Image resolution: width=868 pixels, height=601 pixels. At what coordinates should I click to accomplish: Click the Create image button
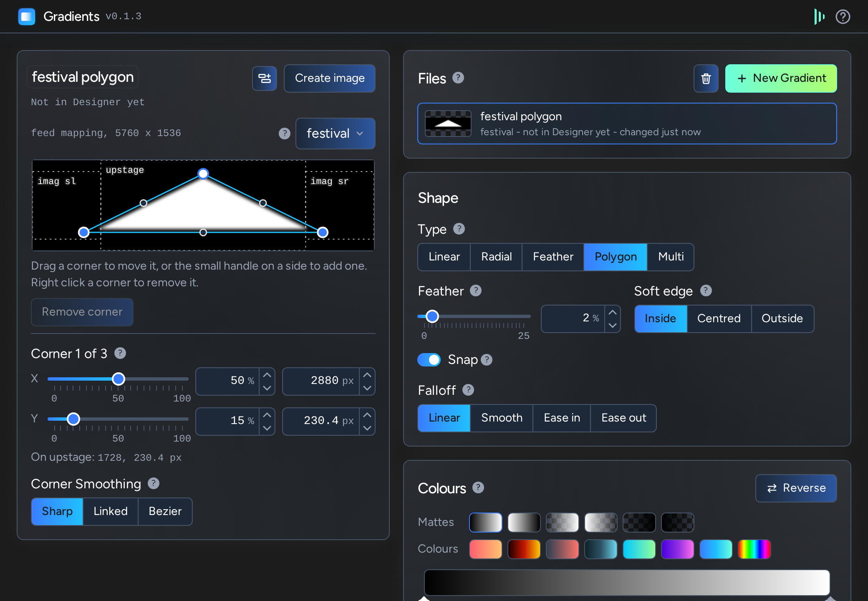click(330, 78)
